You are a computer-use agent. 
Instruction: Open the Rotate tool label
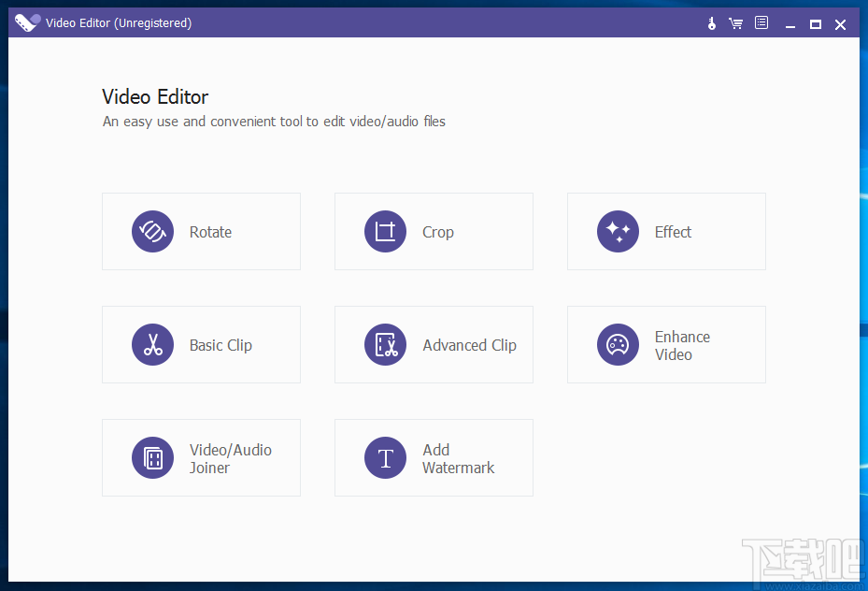[210, 232]
